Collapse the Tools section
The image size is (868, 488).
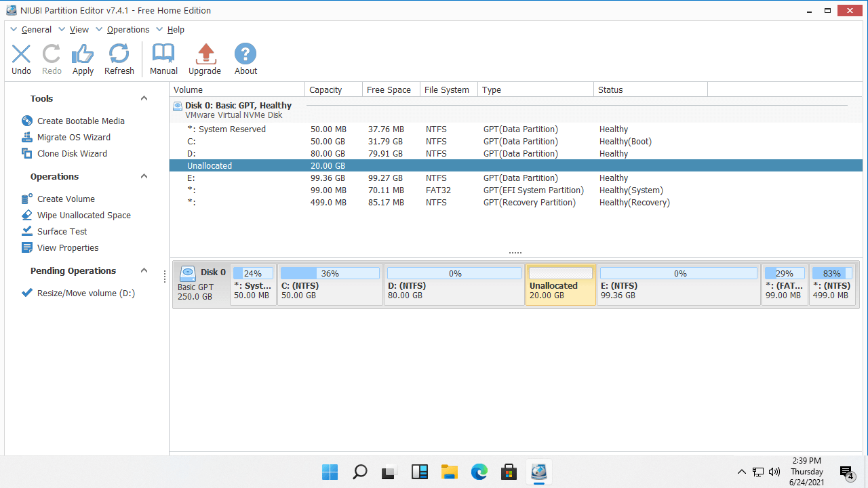pos(144,98)
